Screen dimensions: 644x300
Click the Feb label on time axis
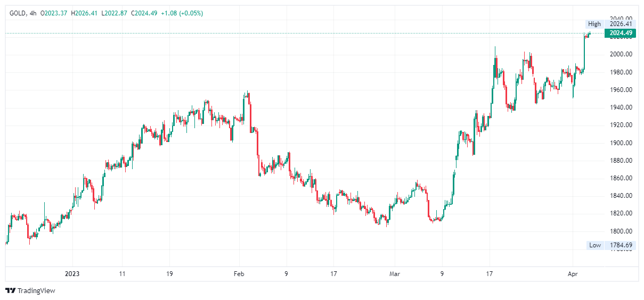(x=239, y=274)
